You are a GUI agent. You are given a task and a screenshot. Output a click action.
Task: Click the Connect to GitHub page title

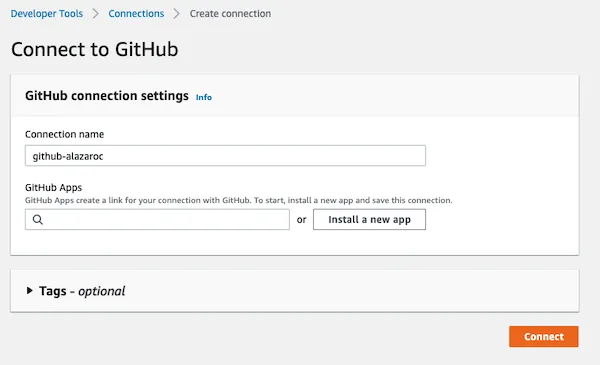[x=95, y=49]
